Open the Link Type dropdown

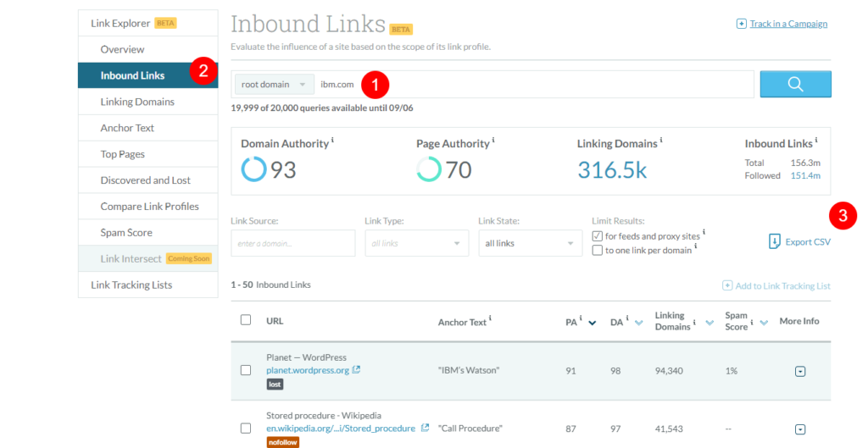tap(416, 243)
